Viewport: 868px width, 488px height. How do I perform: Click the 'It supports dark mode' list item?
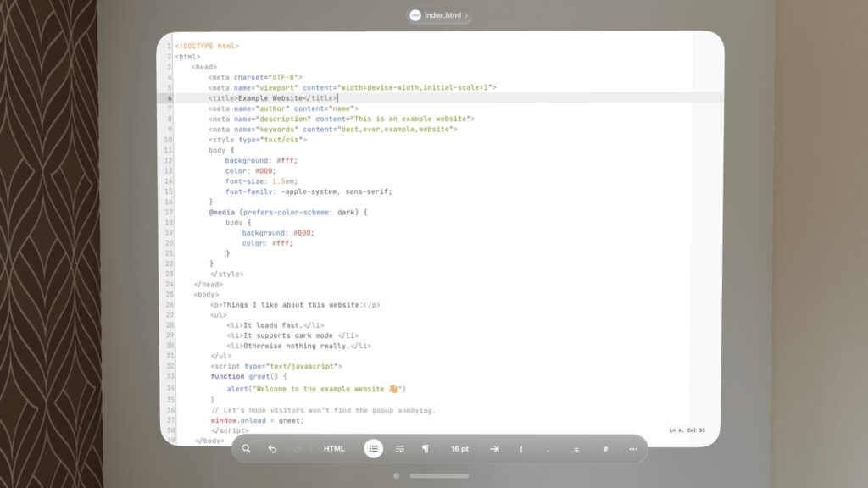click(292, 335)
